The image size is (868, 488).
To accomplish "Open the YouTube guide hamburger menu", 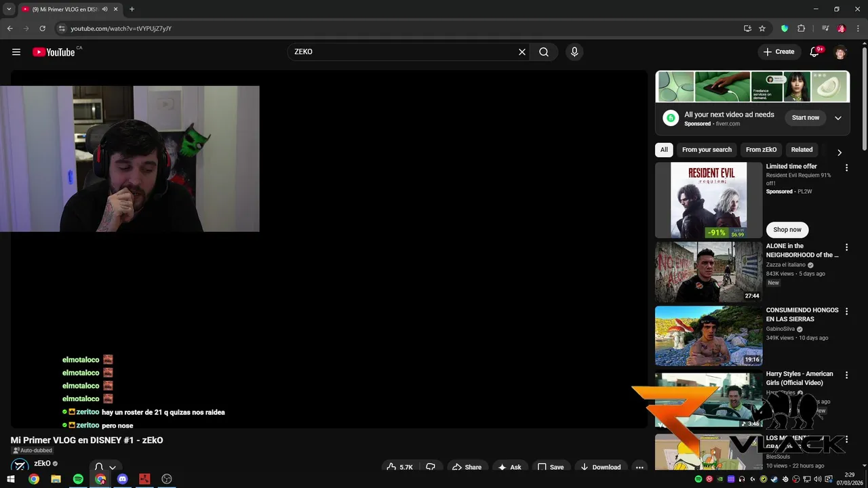I will point(16,52).
